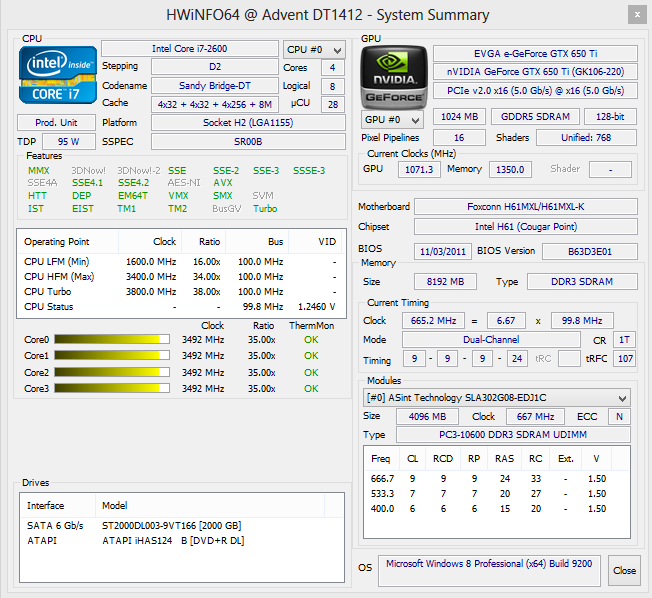The height and width of the screenshot is (598, 652).
Task: Select the ST2000DL003-9VT166 drive row
Action: (x=182, y=526)
